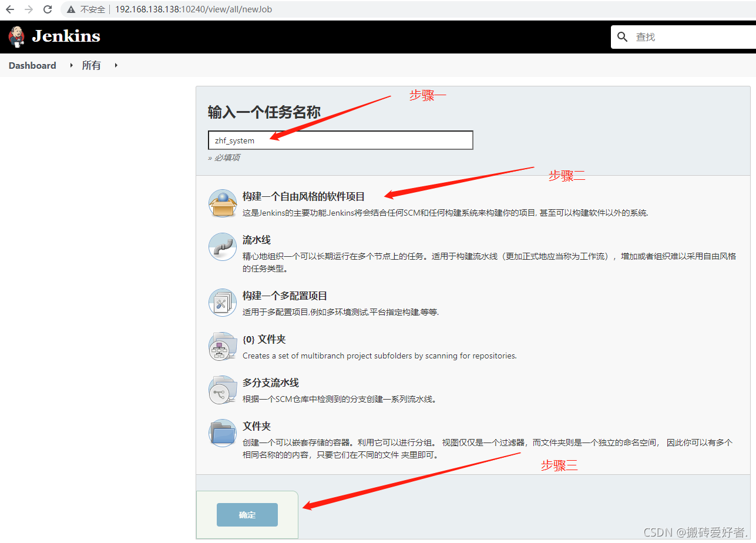Click the 流水线 description paragraph

pyautogui.click(x=489, y=263)
